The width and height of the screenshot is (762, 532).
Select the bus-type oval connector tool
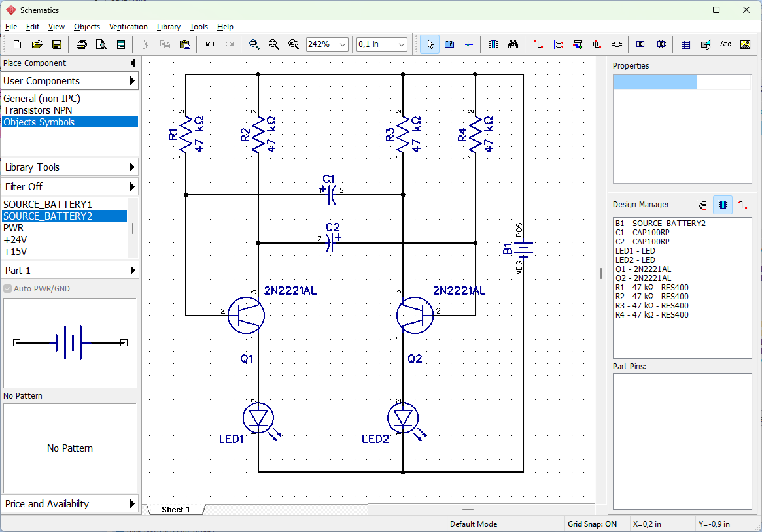click(x=617, y=44)
